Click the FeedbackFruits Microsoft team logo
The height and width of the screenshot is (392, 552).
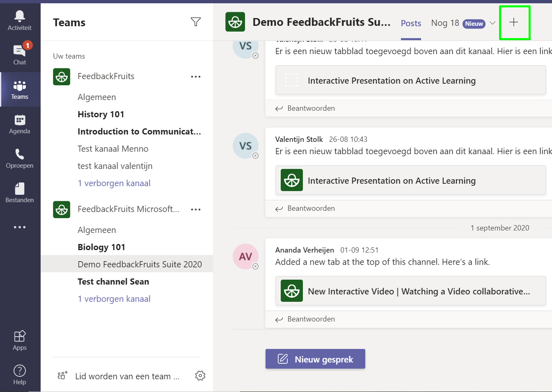(62, 210)
